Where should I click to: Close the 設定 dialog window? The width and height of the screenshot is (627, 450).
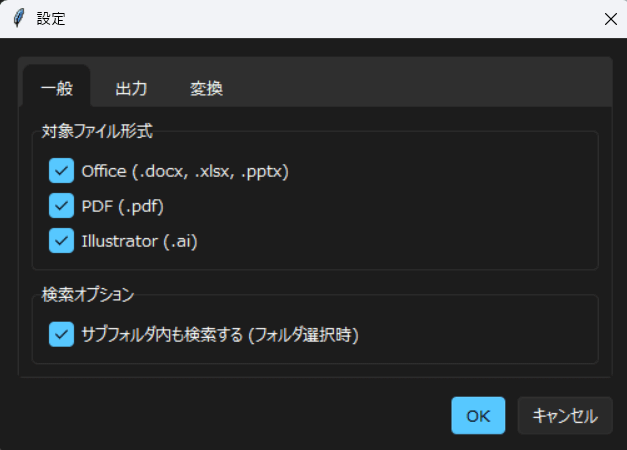point(609,19)
